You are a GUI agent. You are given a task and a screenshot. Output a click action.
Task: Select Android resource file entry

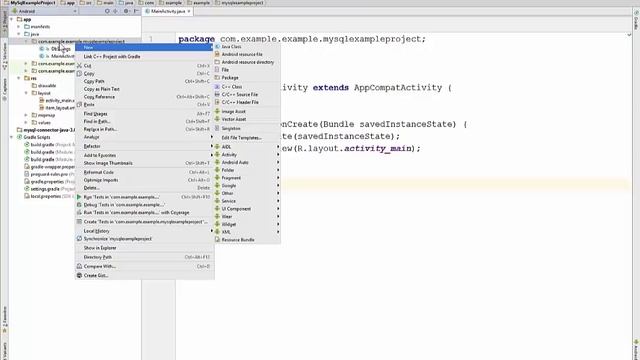247,54
